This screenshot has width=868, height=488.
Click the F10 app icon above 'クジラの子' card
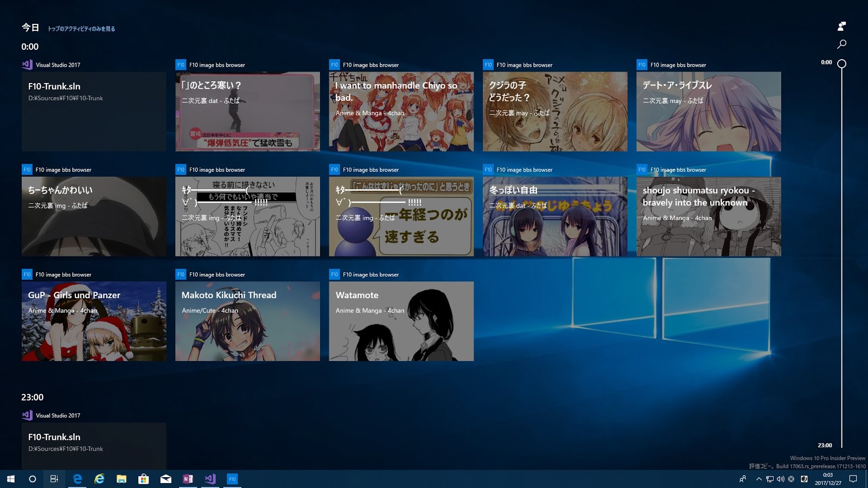coord(488,65)
